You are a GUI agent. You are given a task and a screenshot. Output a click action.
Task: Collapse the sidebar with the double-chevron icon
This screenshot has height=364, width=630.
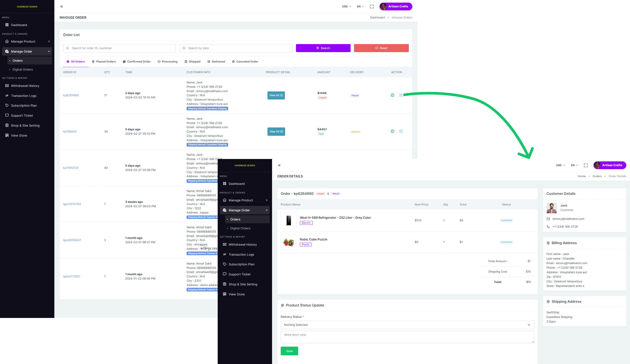coord(62,7)
